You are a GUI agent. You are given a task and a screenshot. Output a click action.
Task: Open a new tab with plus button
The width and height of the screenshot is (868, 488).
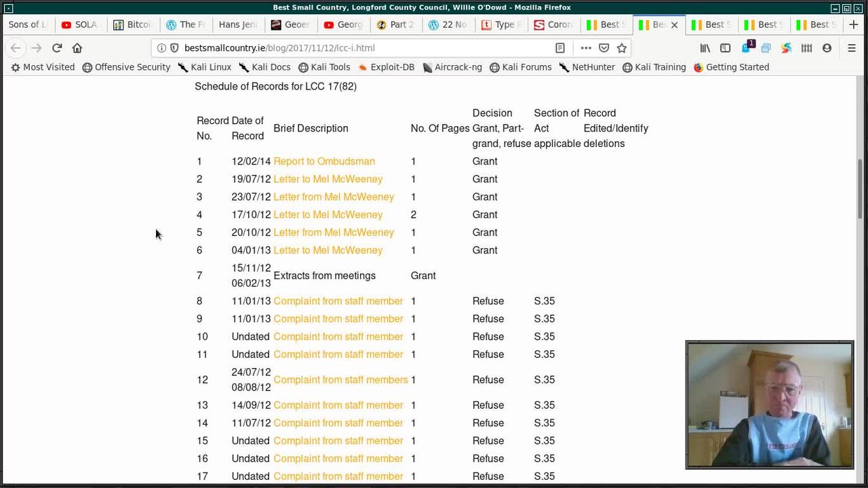pyautogui.click(x=853, y=24)
